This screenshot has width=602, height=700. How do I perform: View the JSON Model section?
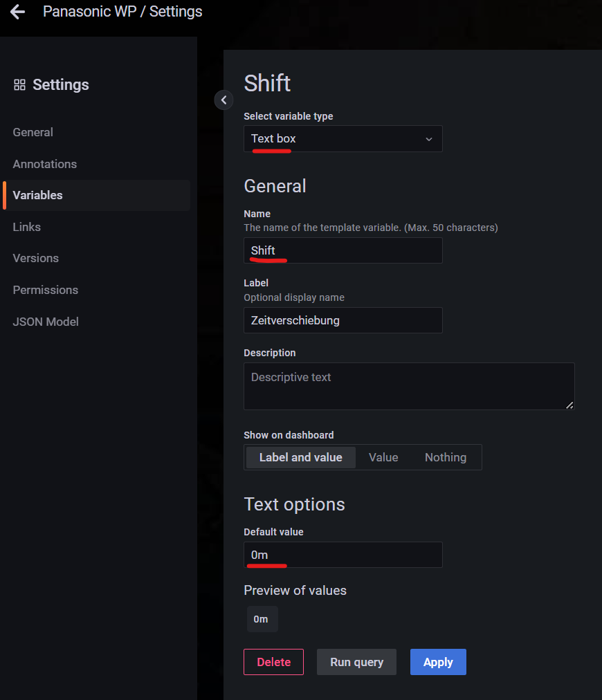pos(46,322)
